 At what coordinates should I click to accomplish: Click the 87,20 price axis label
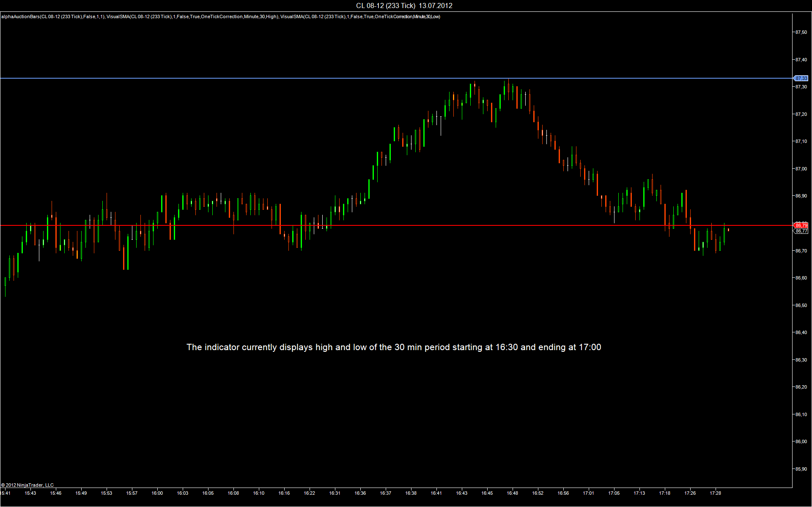coord(801,114)
